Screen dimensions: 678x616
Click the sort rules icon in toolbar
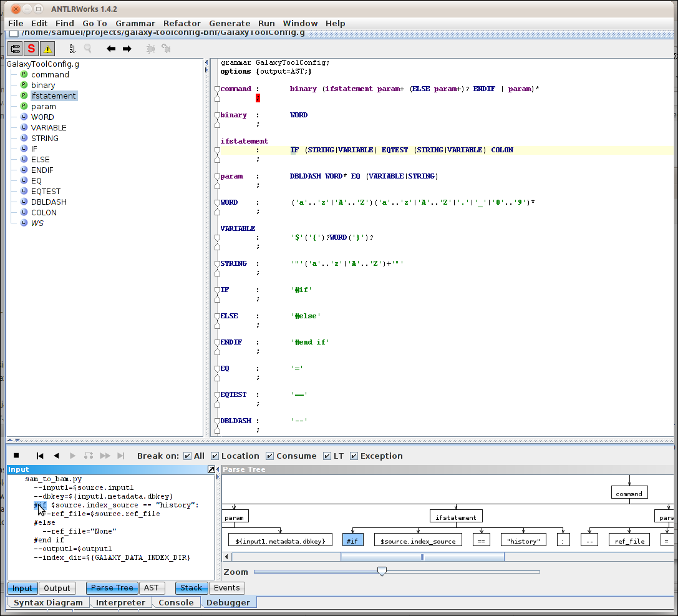72,49
